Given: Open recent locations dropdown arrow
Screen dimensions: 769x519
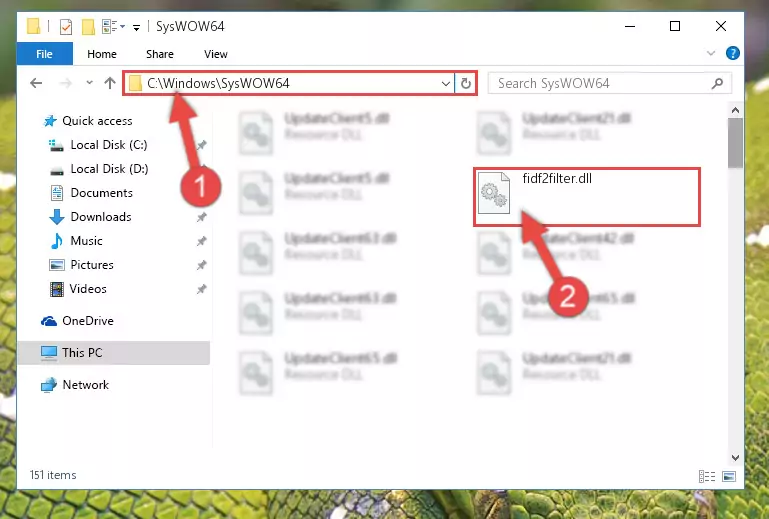Looking at the screenshot, I should (89, 82).
